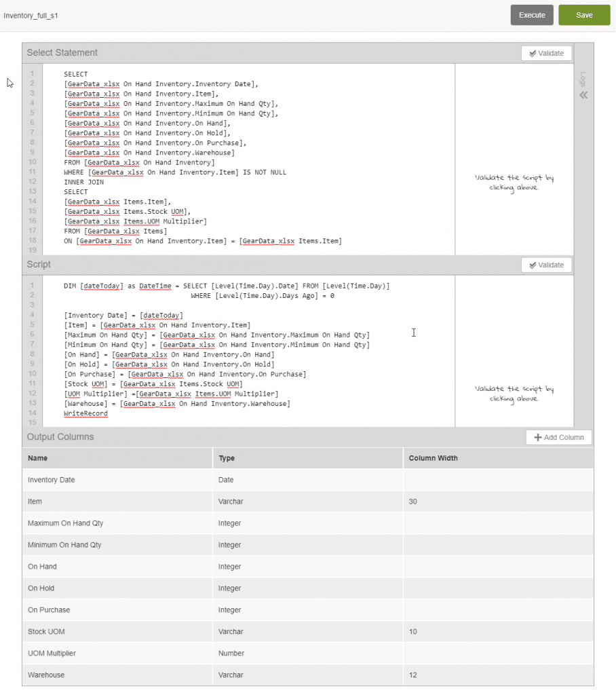This screenshot has height=695, width=616.
Task: Validate the Select Statement
Action: [546, 53]
